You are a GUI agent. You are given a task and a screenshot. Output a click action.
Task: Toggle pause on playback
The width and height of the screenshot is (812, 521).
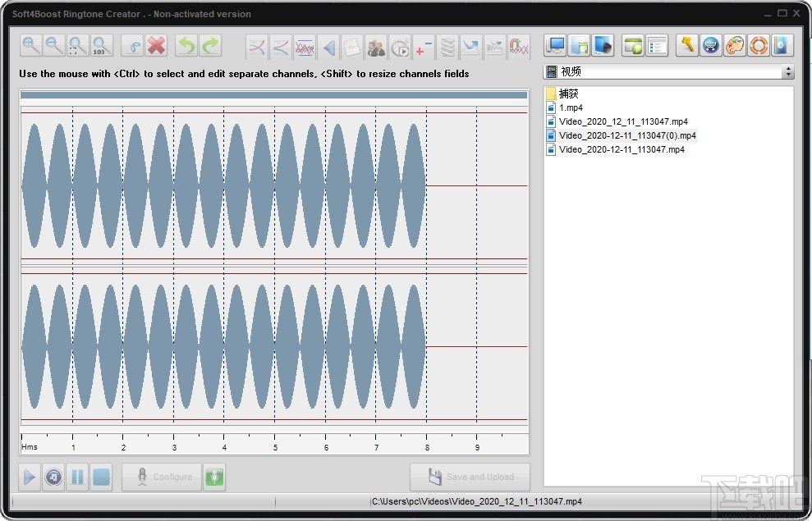pos(76,477)
